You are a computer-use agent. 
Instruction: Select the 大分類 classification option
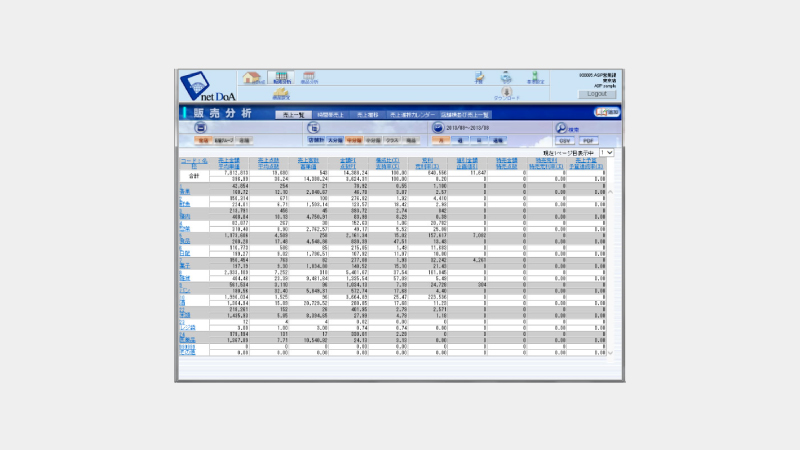point(335,140)
